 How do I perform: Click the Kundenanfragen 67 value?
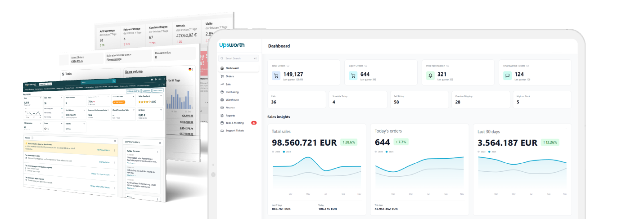(x=151, y=38)
